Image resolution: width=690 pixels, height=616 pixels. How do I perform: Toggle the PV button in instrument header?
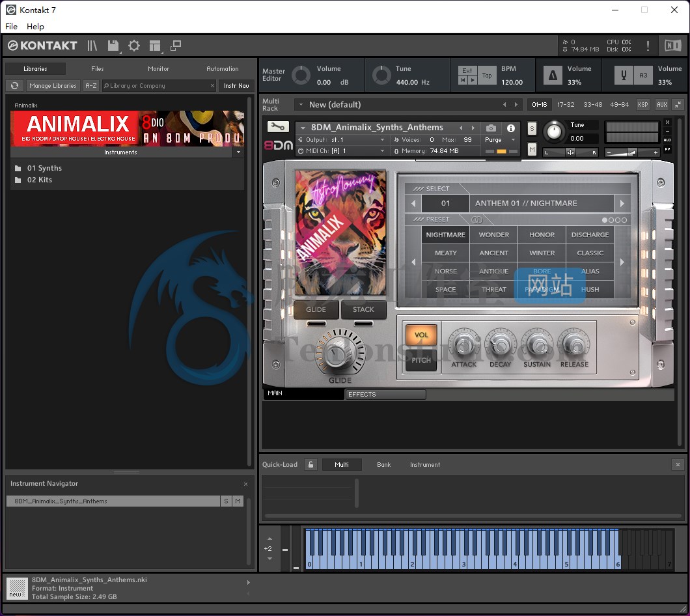[x=668, y=149]
